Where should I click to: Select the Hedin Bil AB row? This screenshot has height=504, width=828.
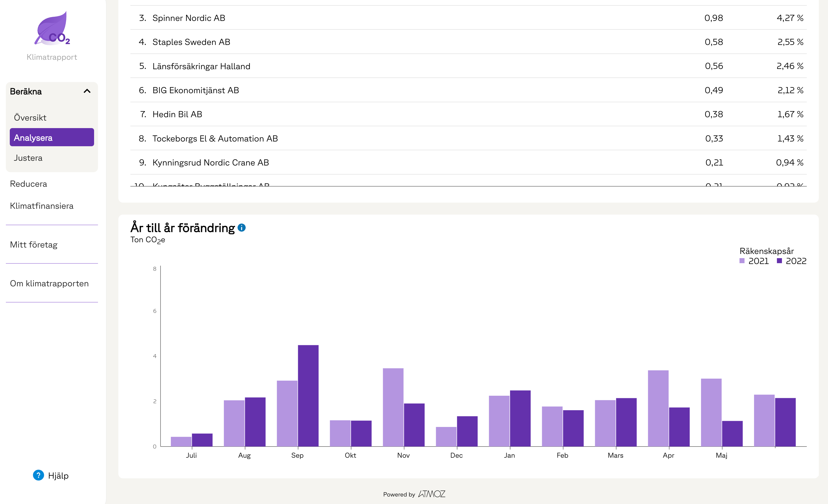coord(178,114)
